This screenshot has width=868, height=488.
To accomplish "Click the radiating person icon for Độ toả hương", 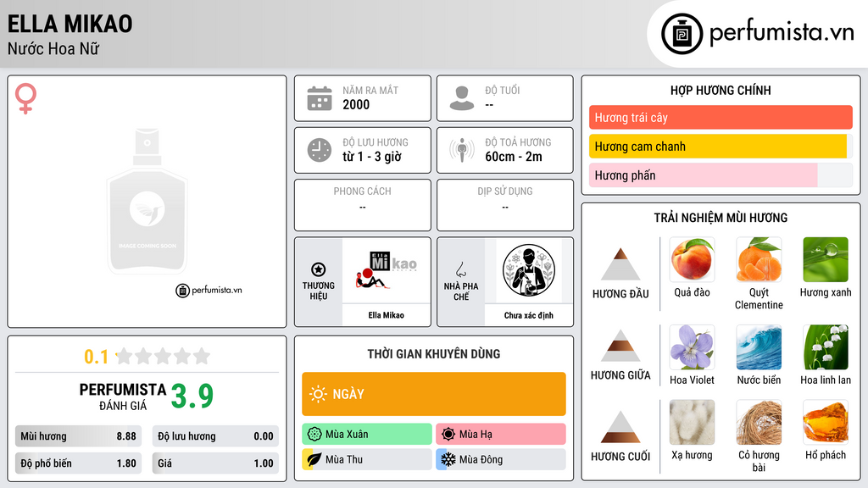I will [x=462, y=150].
